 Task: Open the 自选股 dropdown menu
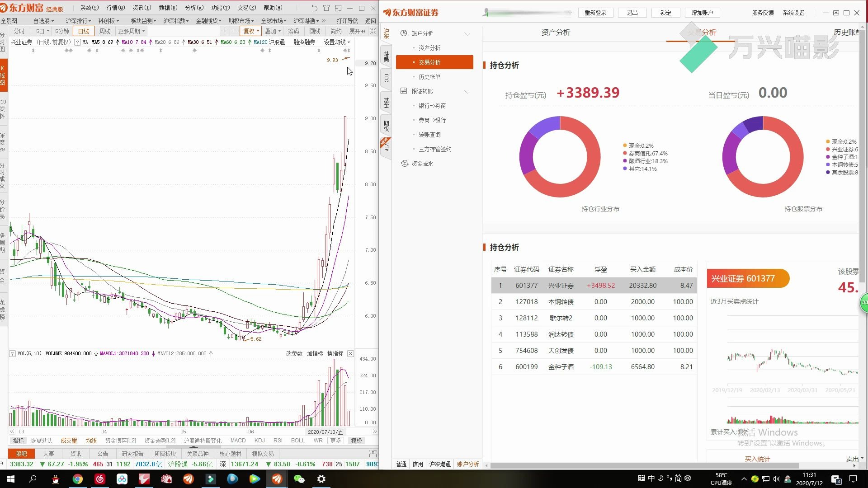(43, 21)
